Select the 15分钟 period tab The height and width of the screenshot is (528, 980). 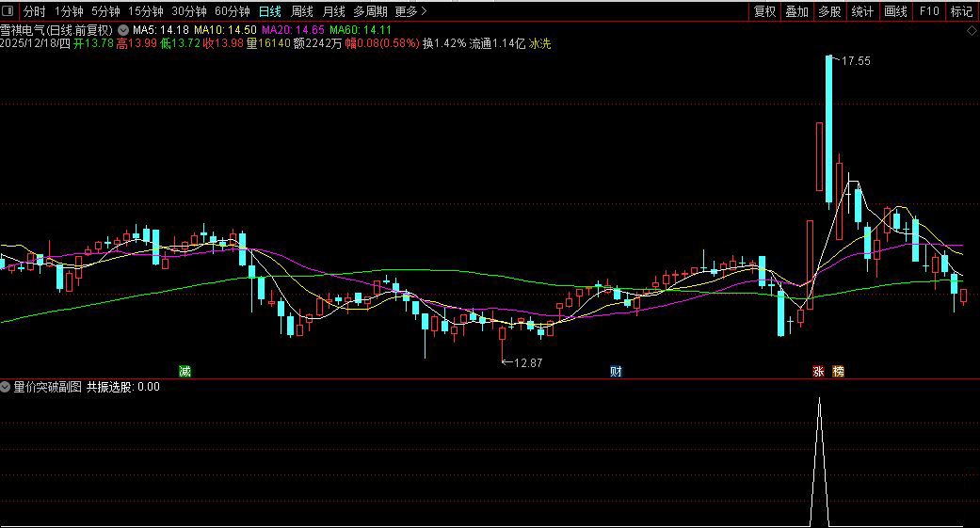pos(146,11)
